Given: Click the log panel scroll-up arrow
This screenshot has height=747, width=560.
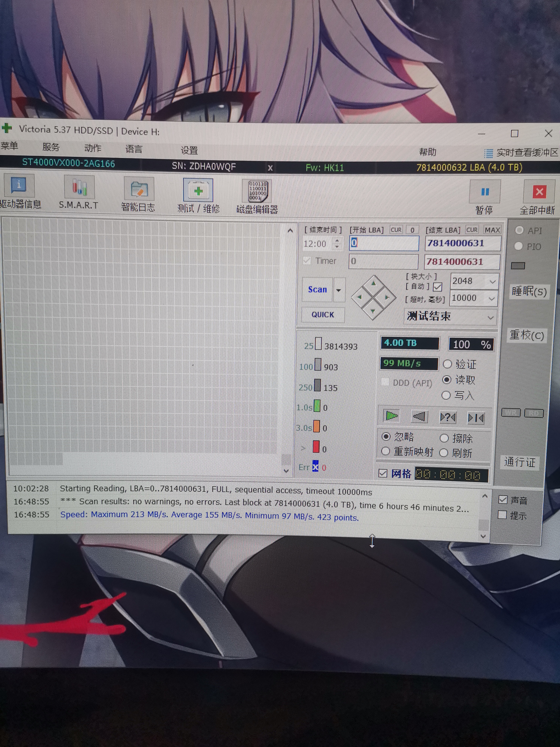Looking at the screenshot, I should click(485, 496).
